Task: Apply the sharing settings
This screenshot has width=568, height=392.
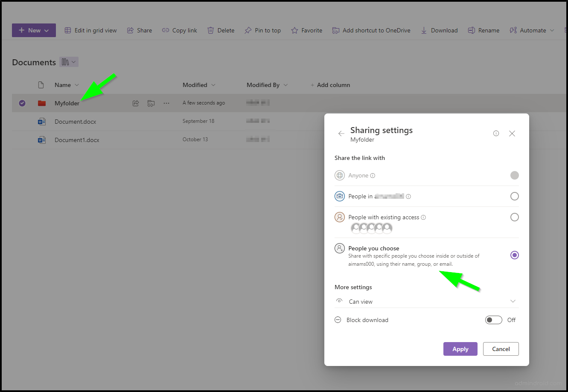Action: [x=460, y=348]
